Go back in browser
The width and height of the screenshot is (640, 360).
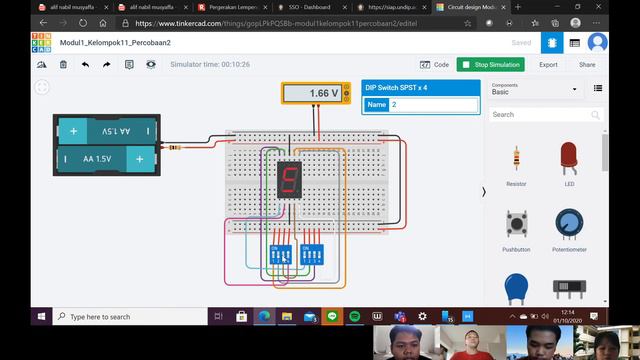click(x=43, y=23)
